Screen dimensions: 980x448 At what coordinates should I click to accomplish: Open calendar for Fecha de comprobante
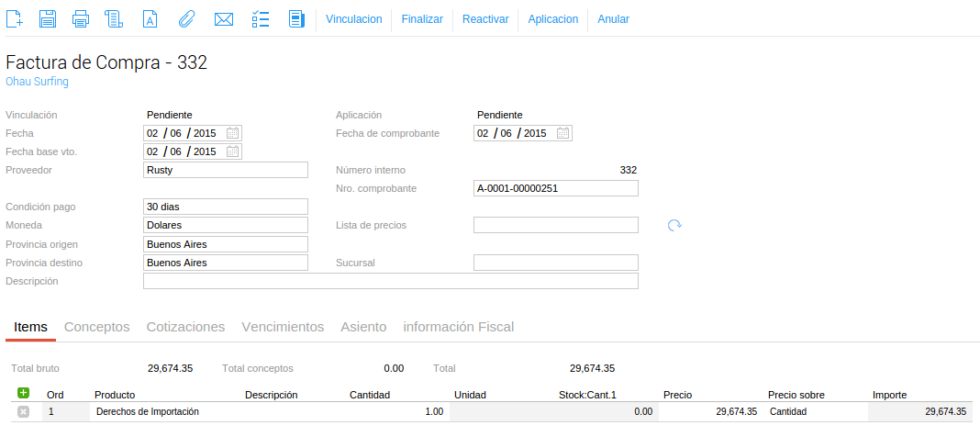562,132
